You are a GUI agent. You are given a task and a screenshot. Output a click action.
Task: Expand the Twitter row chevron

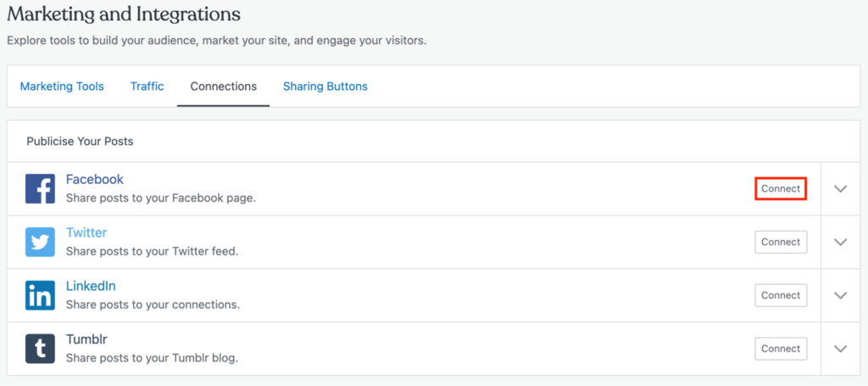(x=840, y=242)
